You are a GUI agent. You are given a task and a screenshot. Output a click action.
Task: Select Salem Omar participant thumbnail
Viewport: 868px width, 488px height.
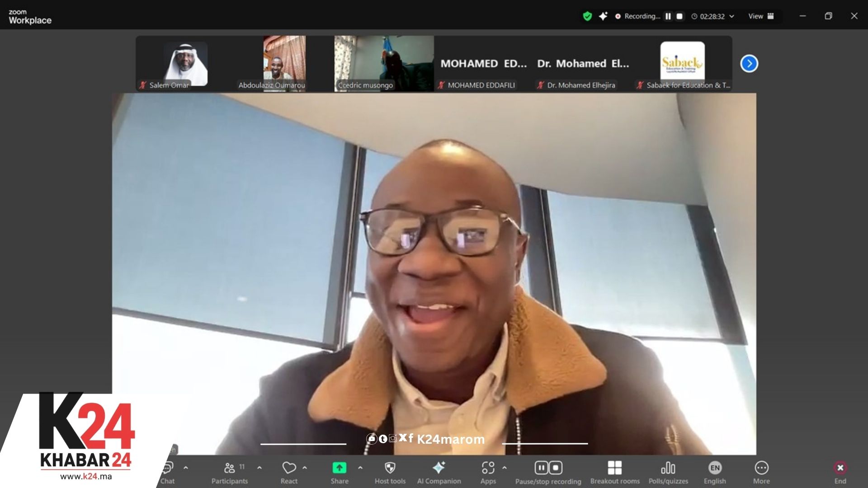pyautogui.click(x=185, y=64)
